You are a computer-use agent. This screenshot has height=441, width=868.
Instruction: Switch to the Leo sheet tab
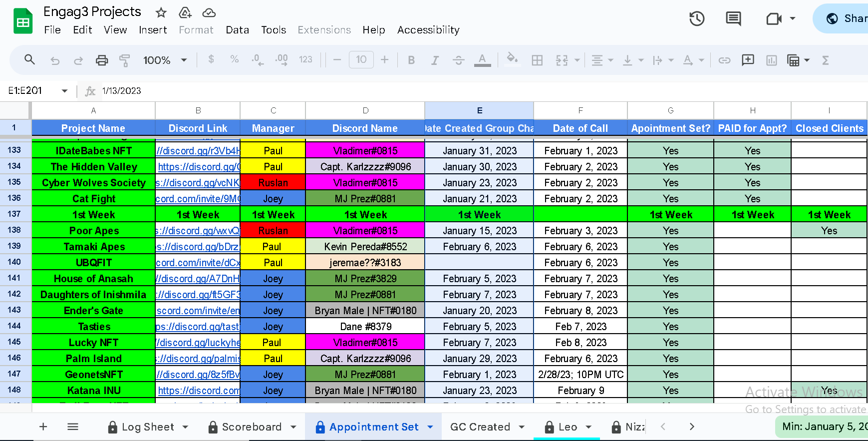568,427
